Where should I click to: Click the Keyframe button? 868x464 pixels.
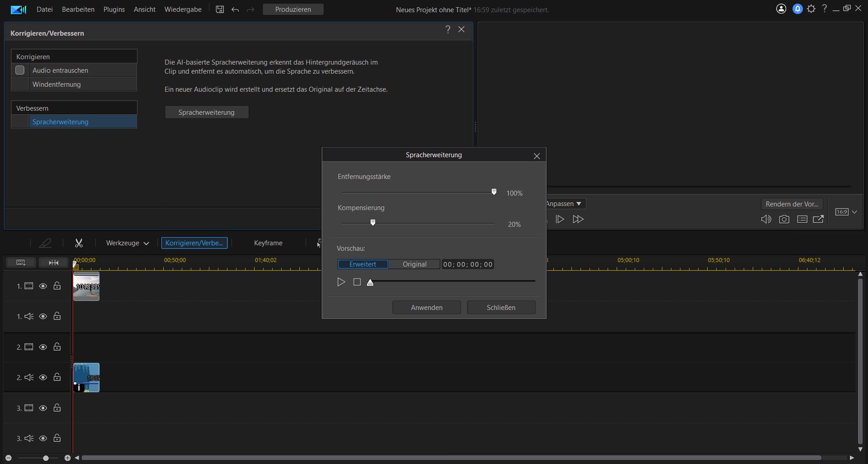(x=268, y=243)
